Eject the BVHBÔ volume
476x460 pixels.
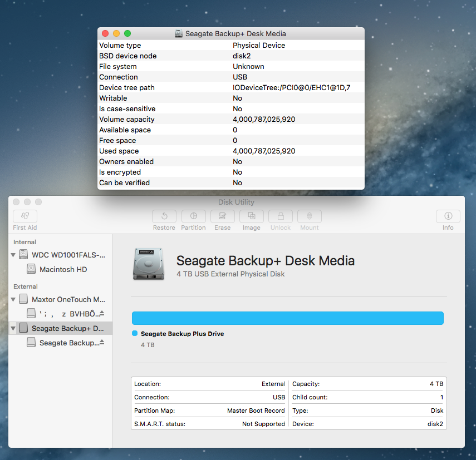(102, 313)
